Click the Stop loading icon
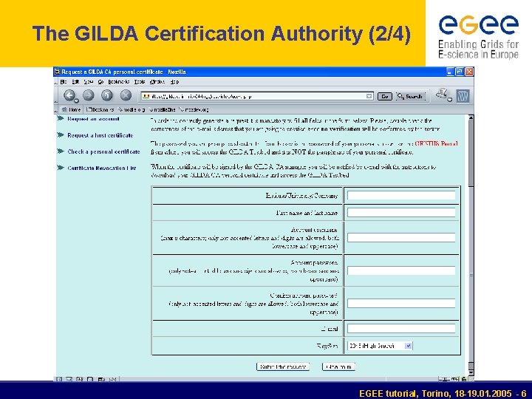This screenshot has width=532, height=399. (x=126, y=95)
